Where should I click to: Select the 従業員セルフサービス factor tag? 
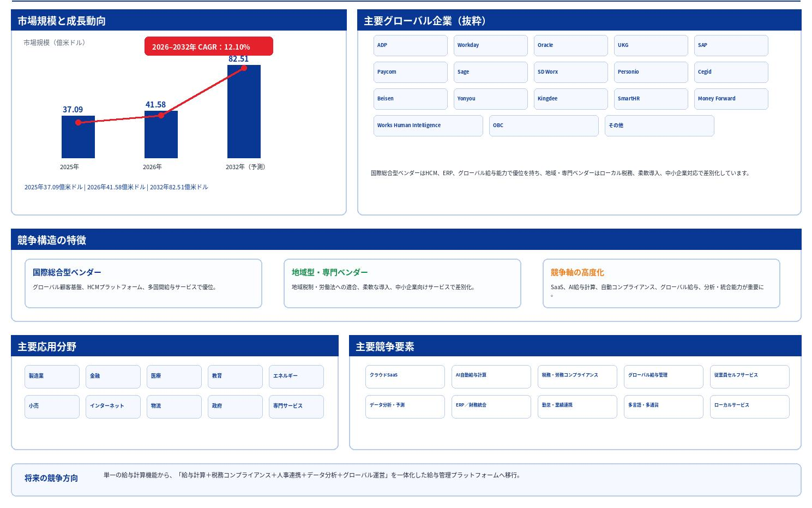click(x=750, y=376)
